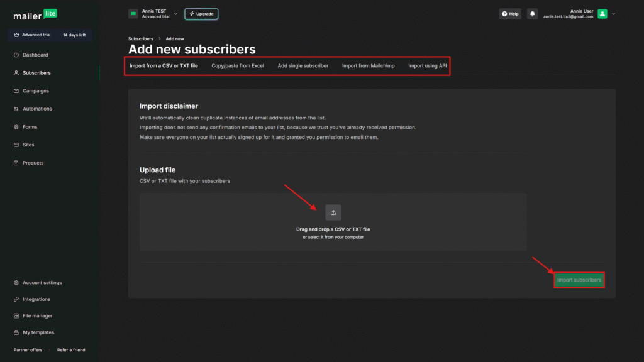The width and height of the screenshot is (644, 362).
Task: Expand the user profile menu chevron
Action: 614,14
